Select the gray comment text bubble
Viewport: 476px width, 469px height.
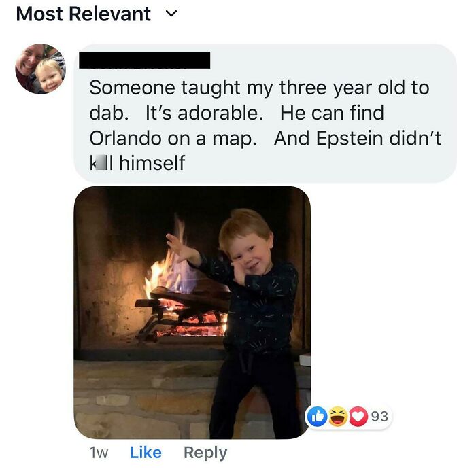265,113
